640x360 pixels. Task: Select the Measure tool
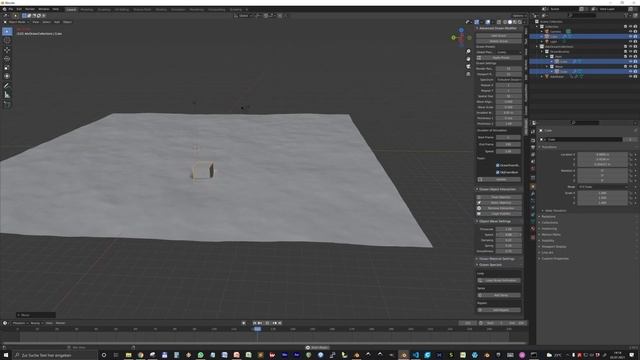click(x=7, y=95)
